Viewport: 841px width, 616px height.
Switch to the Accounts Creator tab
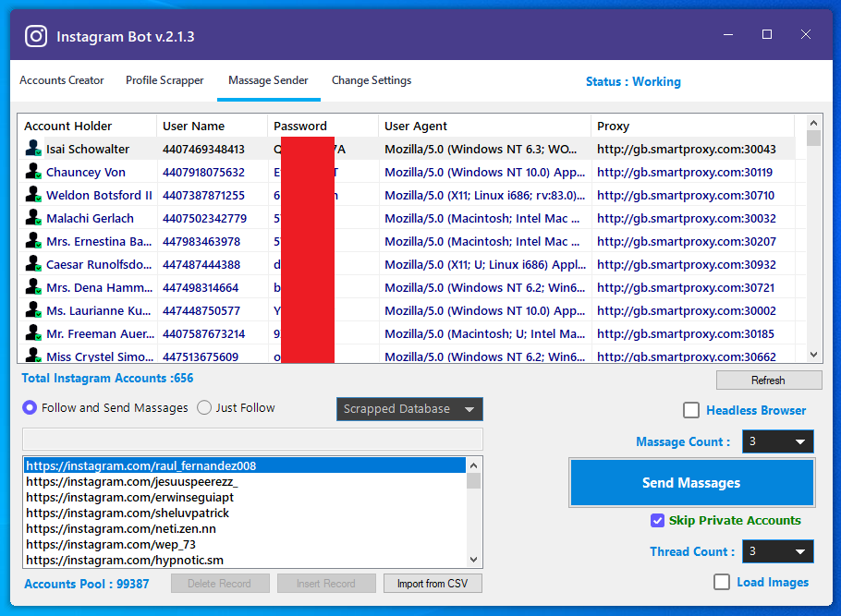62,80
